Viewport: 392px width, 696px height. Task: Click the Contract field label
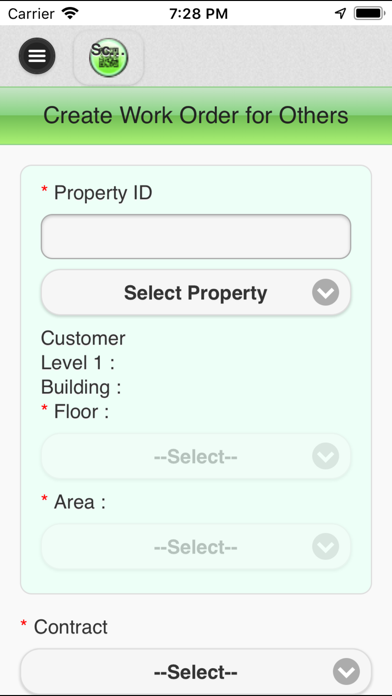coord(71,627)
